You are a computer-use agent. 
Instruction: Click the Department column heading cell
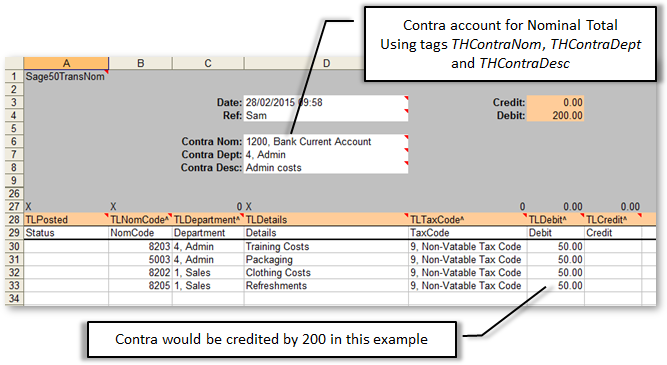[208, 233]
